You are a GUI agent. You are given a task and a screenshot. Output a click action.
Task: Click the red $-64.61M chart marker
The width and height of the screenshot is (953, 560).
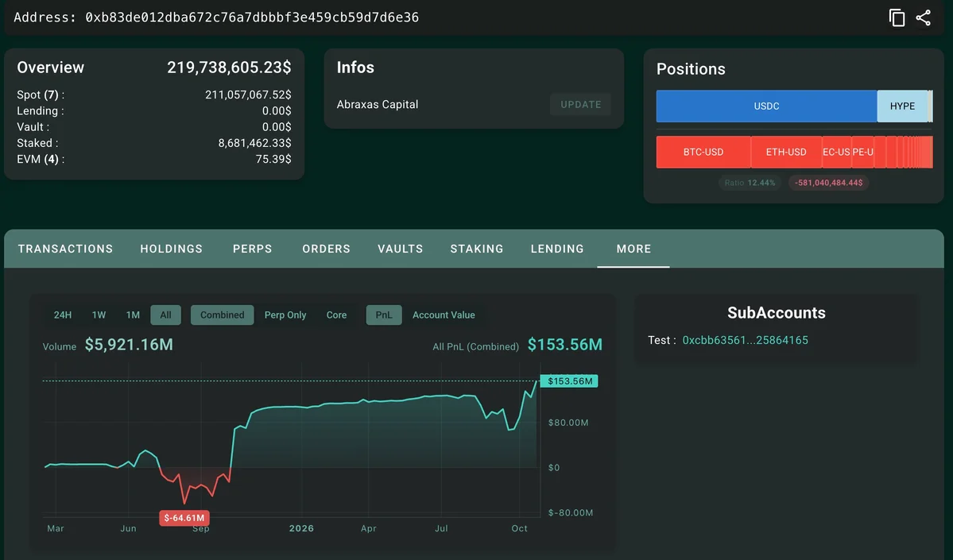(184, 518)
